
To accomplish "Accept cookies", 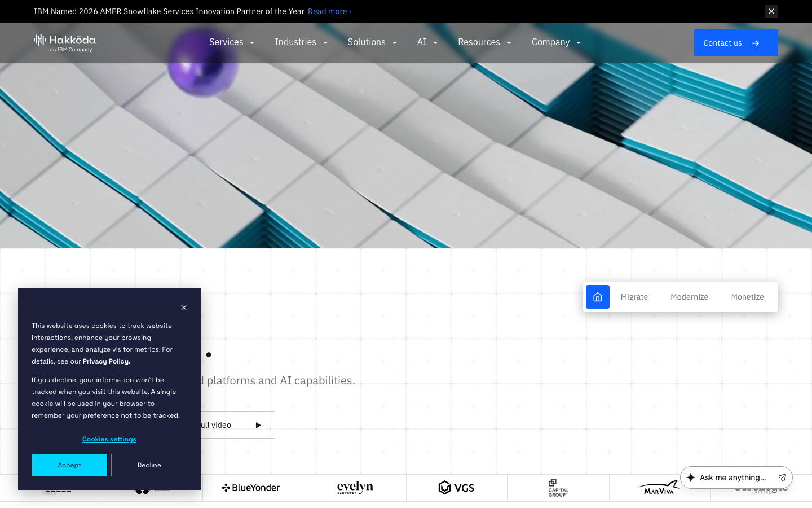I will 69,465.
